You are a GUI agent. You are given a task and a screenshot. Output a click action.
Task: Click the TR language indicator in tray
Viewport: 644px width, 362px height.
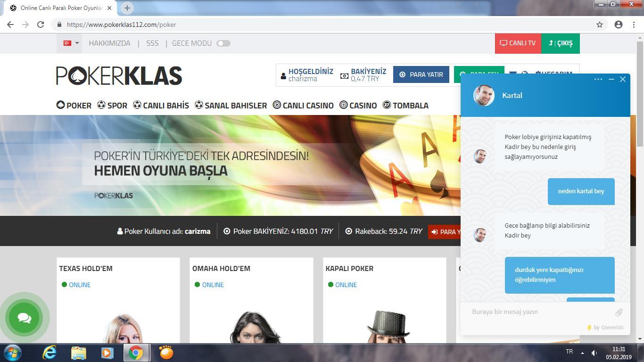pyautogui.click(x=569, y=352)
